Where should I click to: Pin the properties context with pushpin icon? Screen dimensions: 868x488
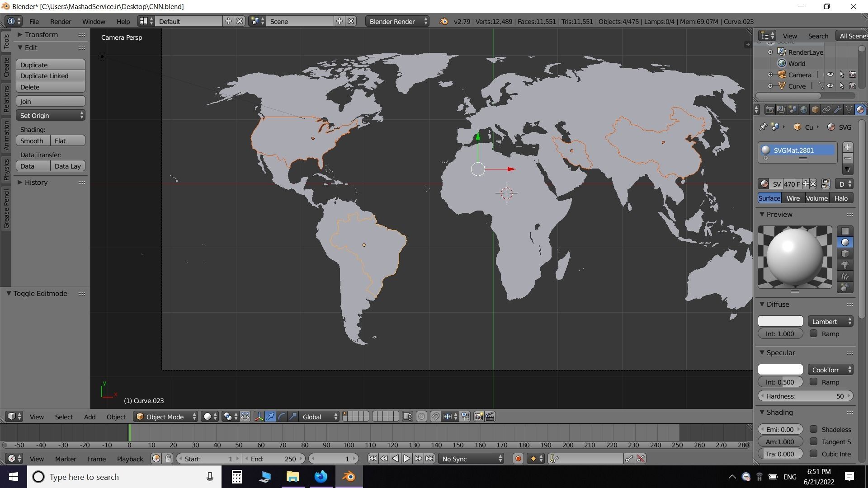point(763,127)
